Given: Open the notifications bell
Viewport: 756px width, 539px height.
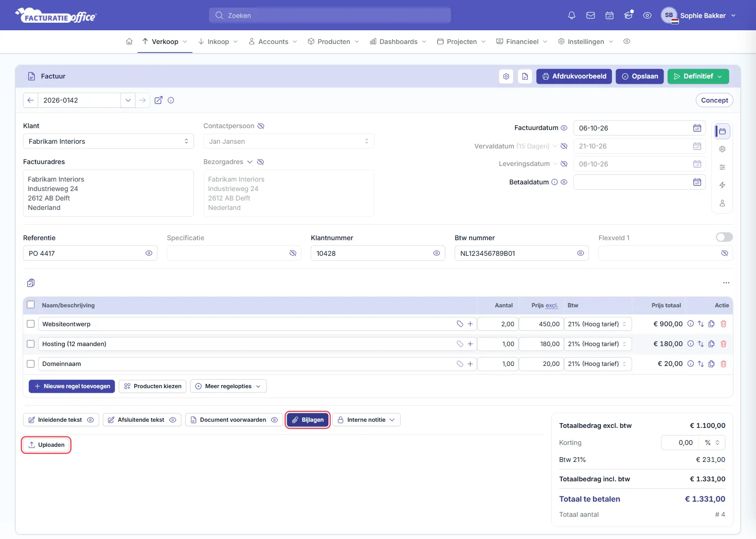Looking at the screenshot, I should (x=572, y=16).
